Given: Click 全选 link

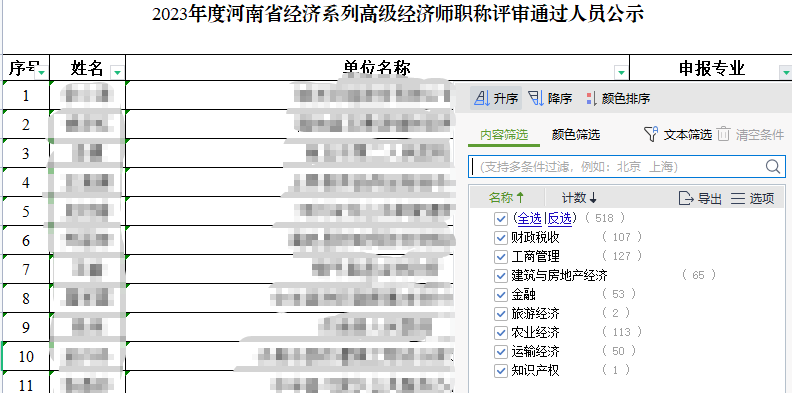Looking at the screenshot, I should click(530, 218).
